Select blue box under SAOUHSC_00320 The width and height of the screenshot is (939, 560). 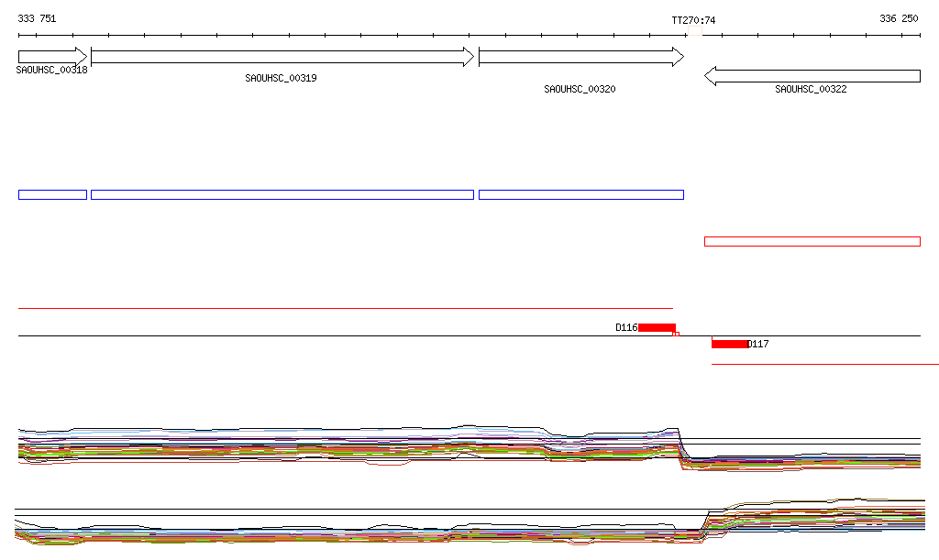581,194
